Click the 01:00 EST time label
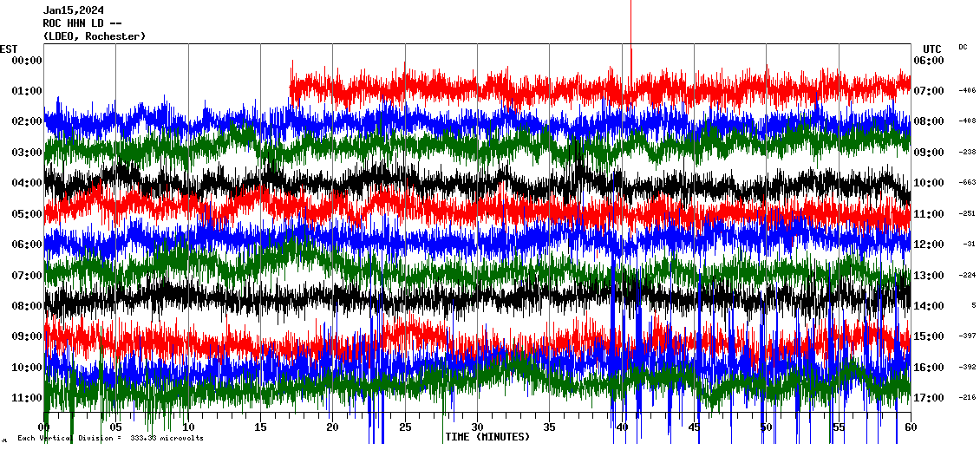This screenshot has height=450, width=980. 27,91
